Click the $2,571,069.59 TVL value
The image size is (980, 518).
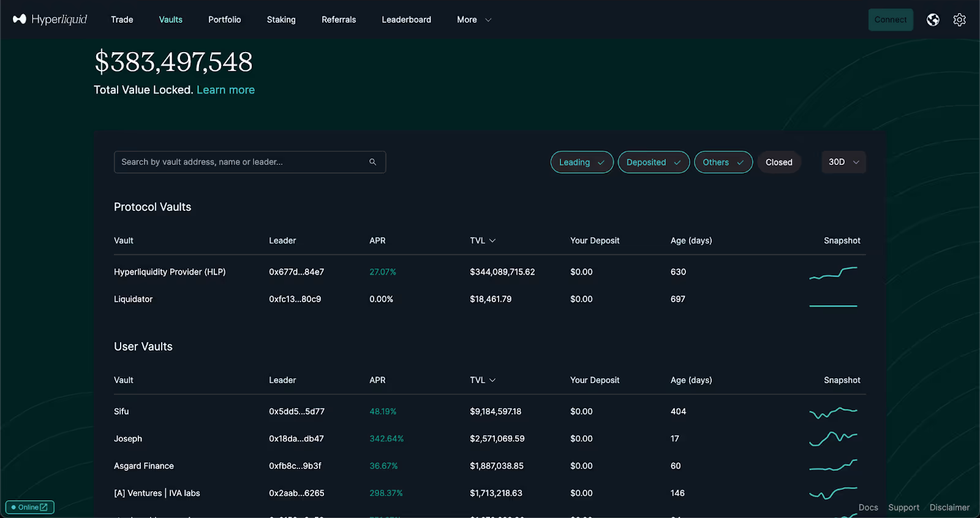click(x=497, y=438)
